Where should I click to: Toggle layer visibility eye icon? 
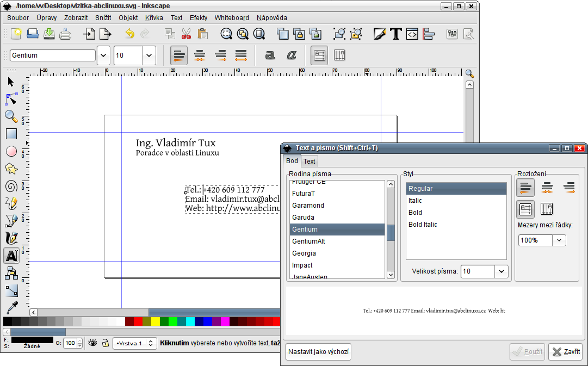point(92,343)
